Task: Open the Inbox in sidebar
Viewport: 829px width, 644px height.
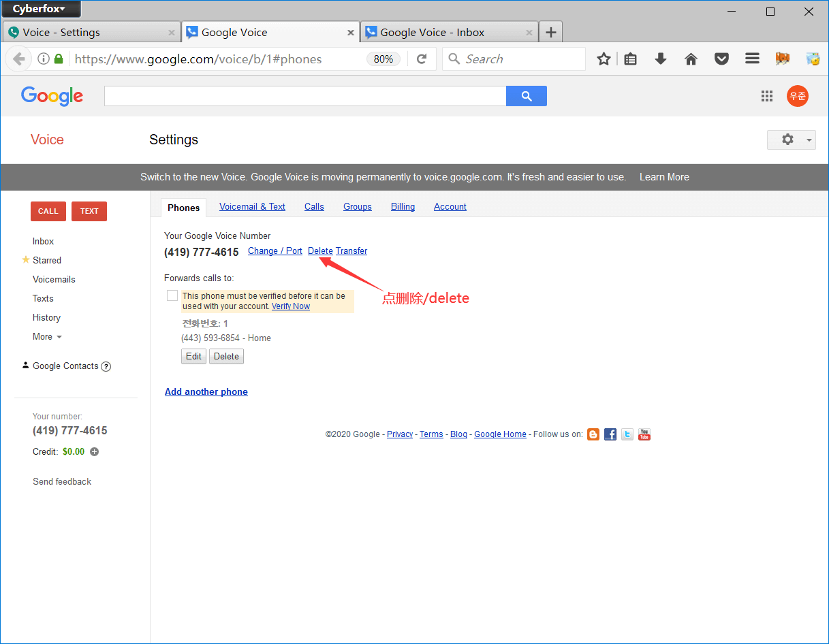Action: [43, 241]
